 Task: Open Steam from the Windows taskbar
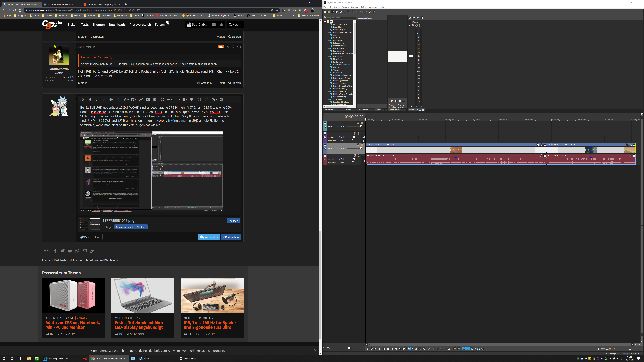pos(144,358)
